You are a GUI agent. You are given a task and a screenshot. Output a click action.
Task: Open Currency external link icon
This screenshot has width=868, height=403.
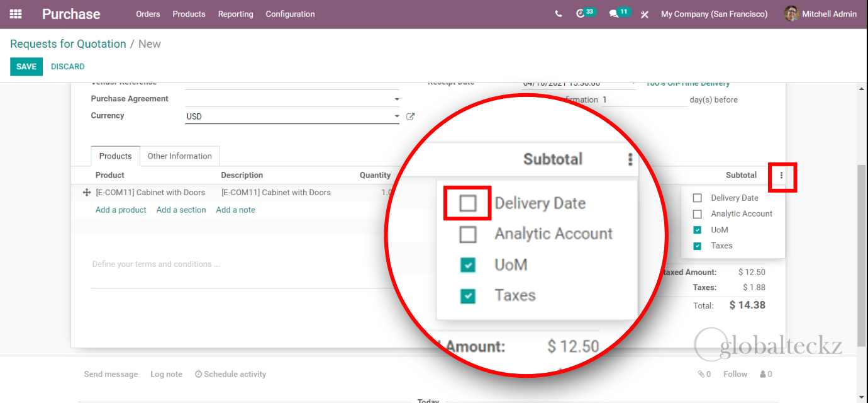pyautogui.click(x=410, y=116)
